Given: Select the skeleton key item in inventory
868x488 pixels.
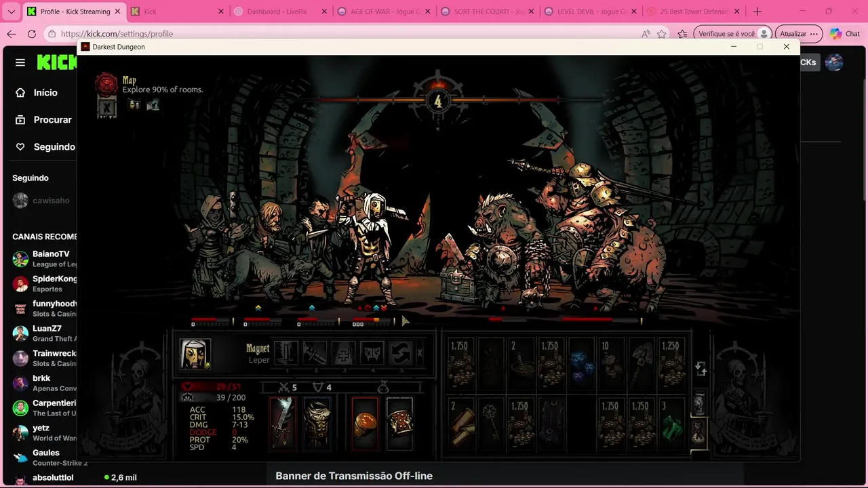Looking at the screenshot, I should [491, 424].
